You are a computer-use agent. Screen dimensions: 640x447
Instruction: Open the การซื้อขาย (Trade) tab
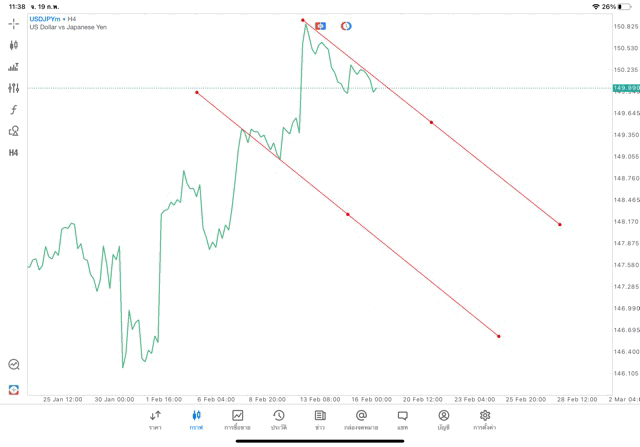click(x=238, y=419)
